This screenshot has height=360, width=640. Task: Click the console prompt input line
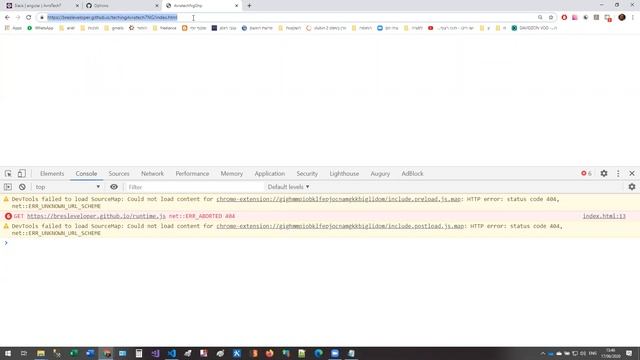click(x=320, y=243)
